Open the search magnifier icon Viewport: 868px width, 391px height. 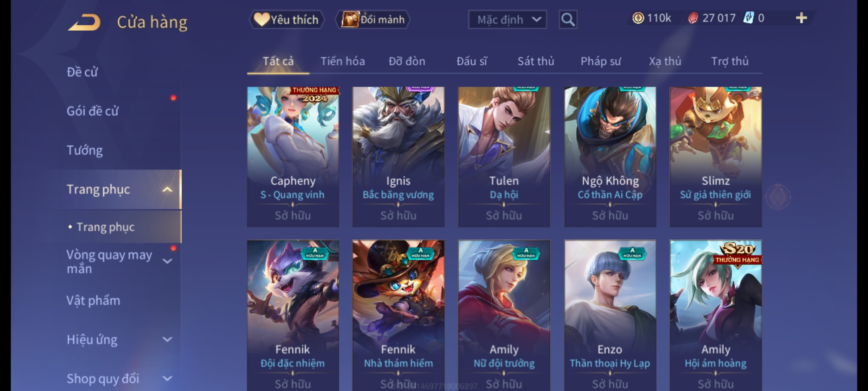point(568,20)
